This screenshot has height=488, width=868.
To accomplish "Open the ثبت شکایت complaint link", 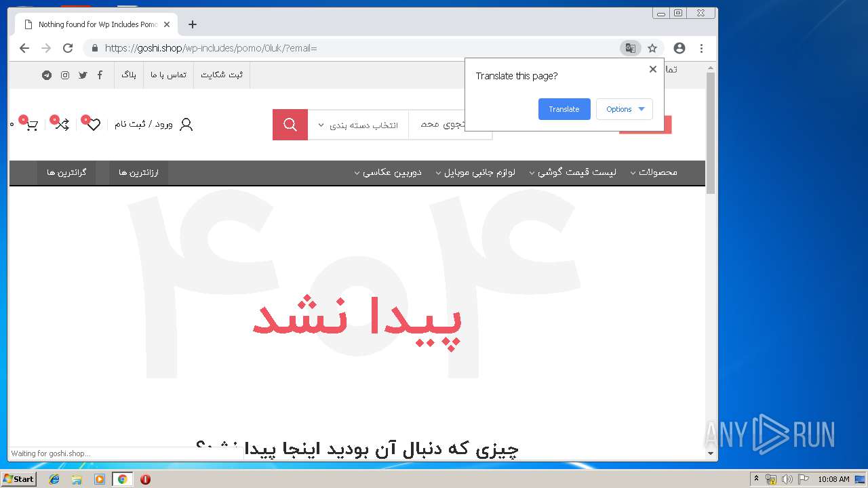I will tap(222, 75).
